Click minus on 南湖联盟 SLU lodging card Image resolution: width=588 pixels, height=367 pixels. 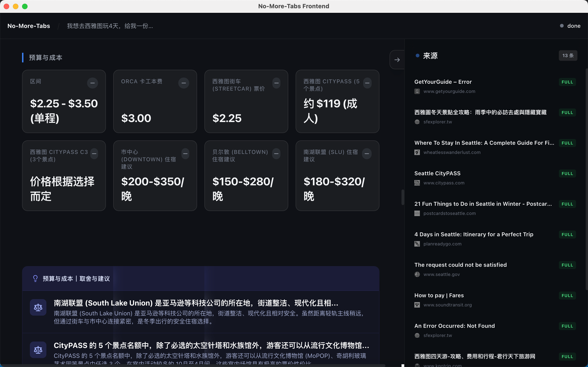(x=367, y=154)
